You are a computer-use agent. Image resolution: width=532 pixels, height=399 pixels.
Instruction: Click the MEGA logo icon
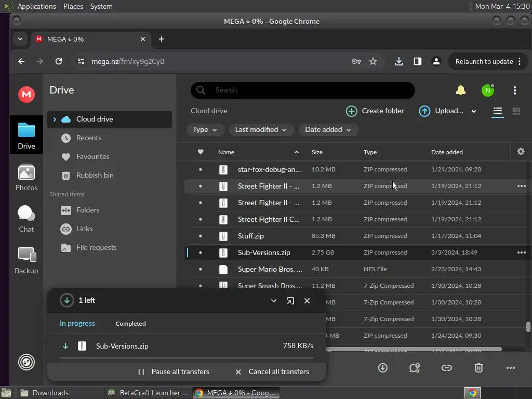[x=26, y=95]
